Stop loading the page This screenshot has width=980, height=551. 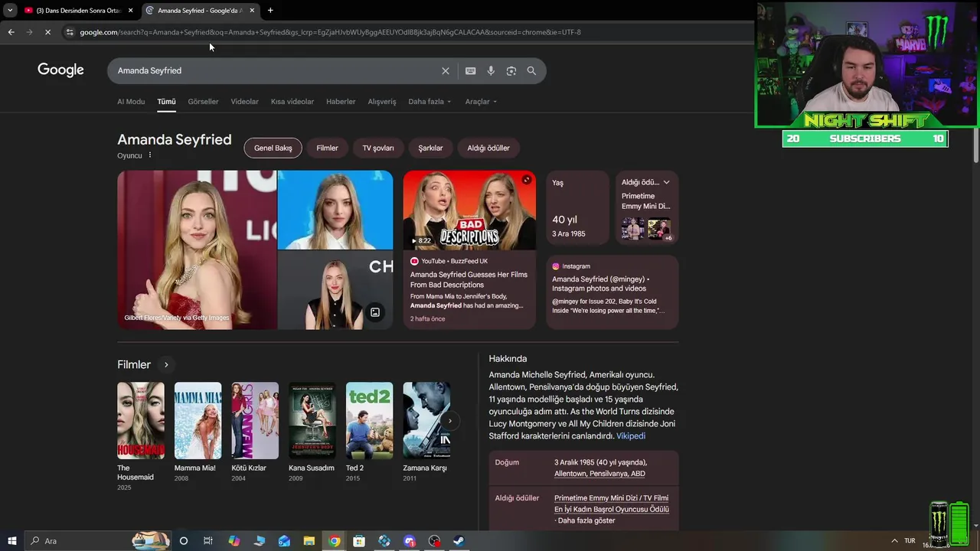click(47, 32)
